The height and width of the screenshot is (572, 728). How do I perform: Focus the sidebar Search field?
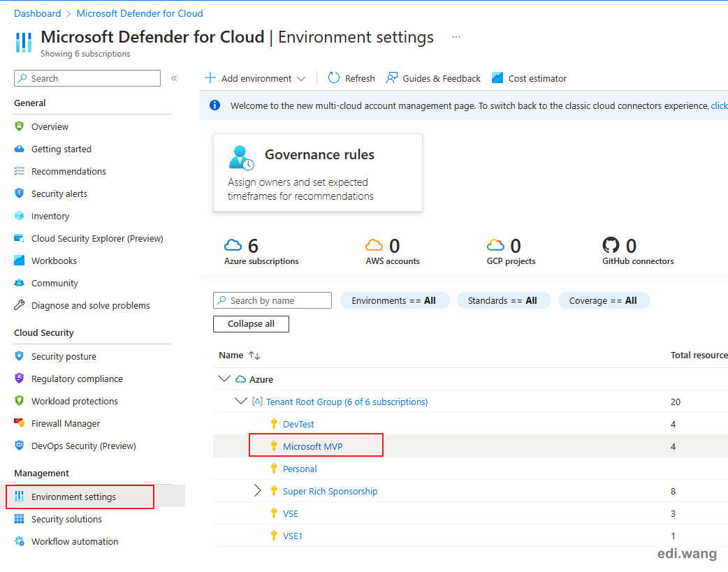click(87, 78)
